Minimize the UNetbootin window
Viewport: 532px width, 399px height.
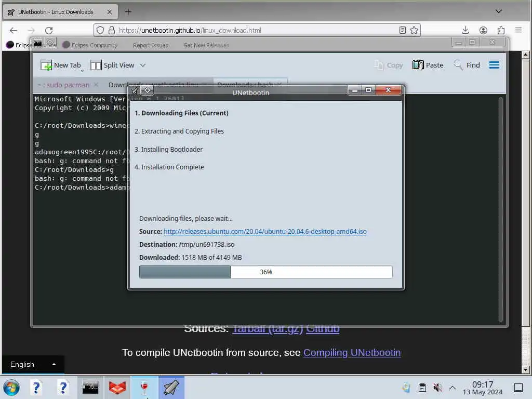(354, 90)
